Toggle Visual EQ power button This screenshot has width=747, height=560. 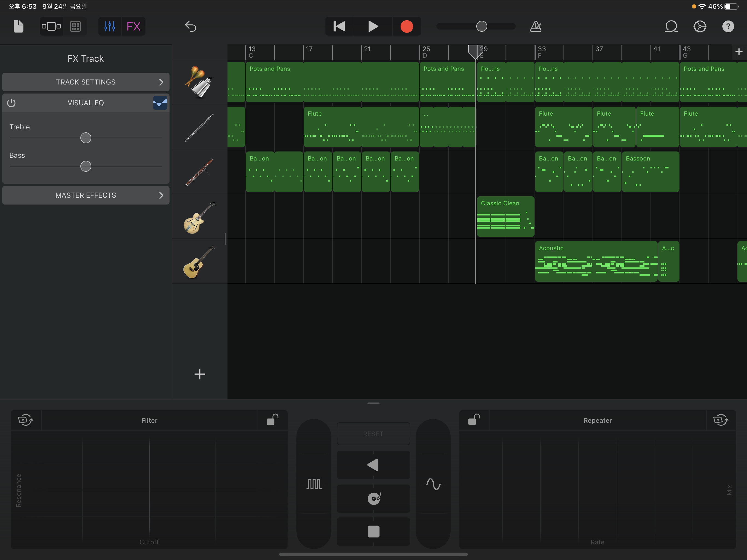click(11, 103)
